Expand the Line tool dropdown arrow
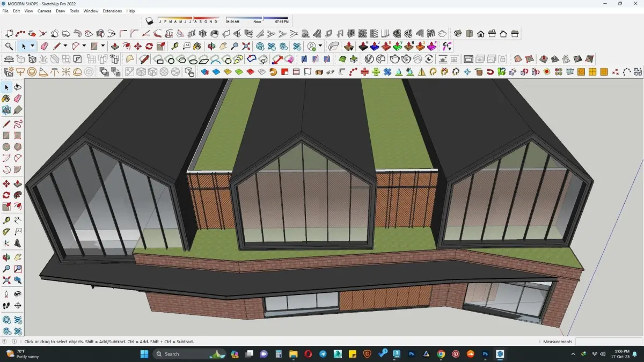Image resolution: width=644 pixels, height=362 pixels. tap(65, 47)
